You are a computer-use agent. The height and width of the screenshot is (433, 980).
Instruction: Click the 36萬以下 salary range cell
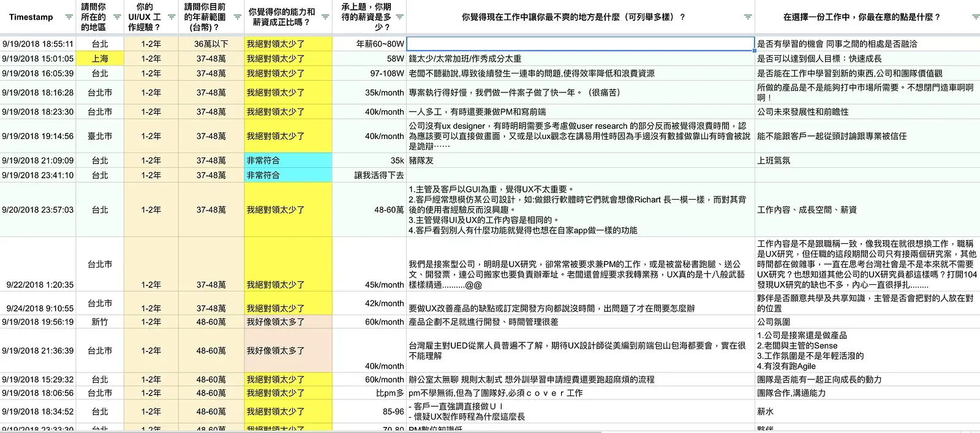211,44
